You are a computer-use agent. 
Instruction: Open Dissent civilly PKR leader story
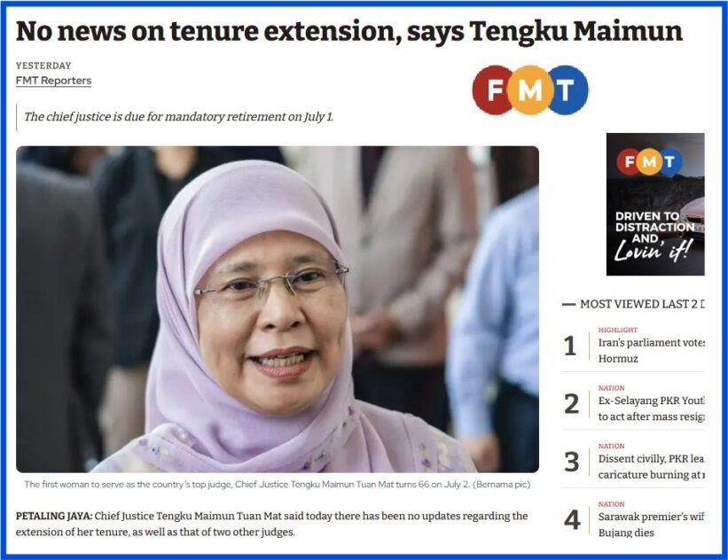(x=651, y=466)
